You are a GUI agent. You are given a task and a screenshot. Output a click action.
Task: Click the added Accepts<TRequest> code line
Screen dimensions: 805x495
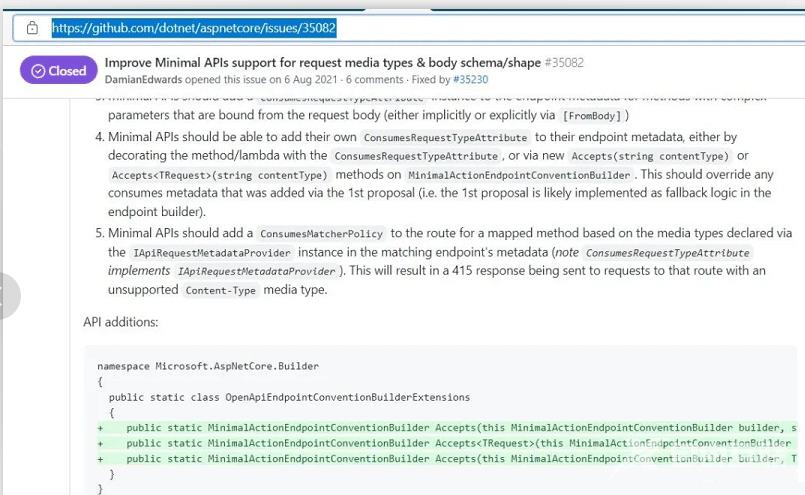pos(460,443)
